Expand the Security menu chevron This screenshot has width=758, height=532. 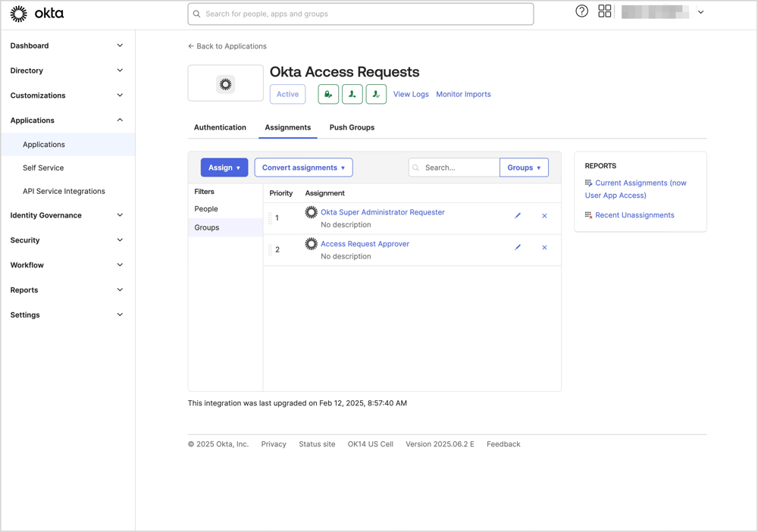pos(120,240)
